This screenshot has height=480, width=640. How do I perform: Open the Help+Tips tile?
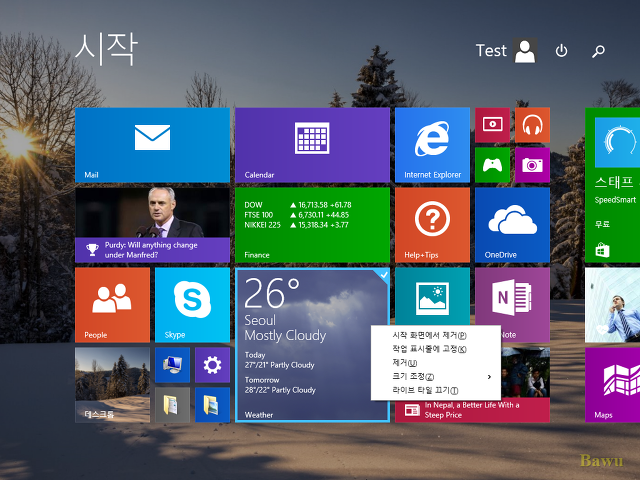[x=432, y=225]
